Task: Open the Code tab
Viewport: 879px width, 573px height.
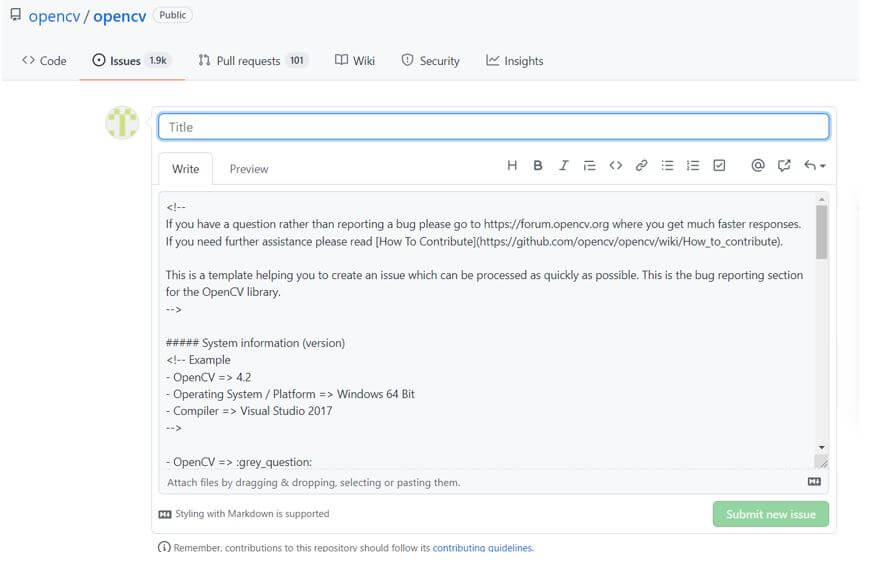Action: pos(44,61)
